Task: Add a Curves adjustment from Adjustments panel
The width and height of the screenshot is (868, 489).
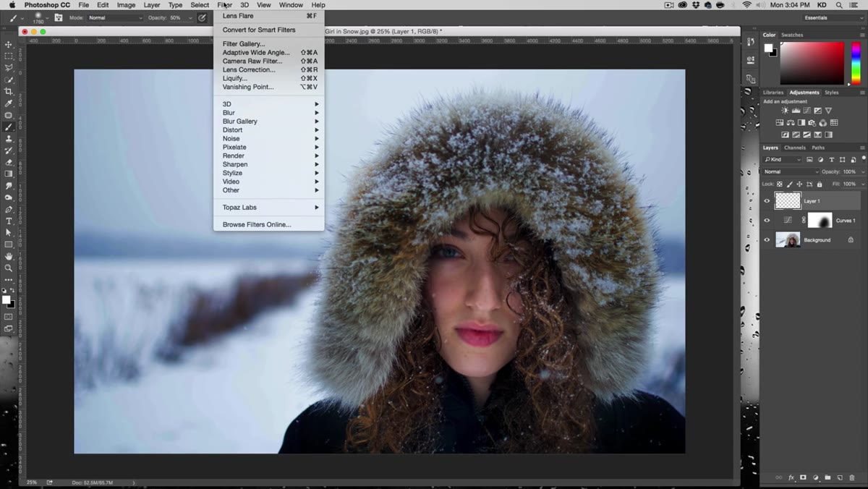Action: tap(807, 111)
